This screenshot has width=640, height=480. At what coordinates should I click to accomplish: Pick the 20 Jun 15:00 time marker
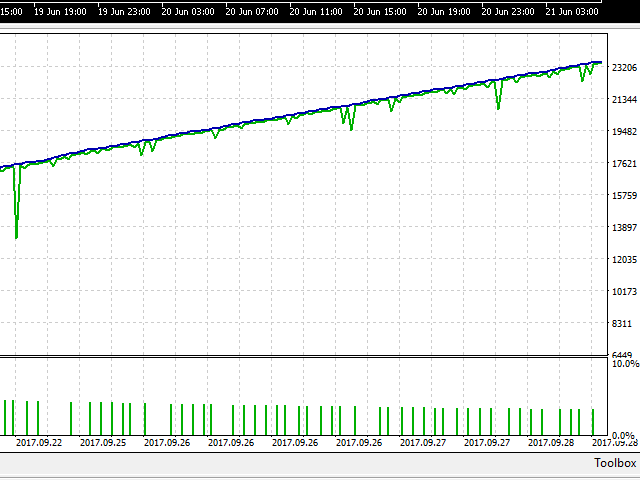pyautogui.click(x=379, y=13)
